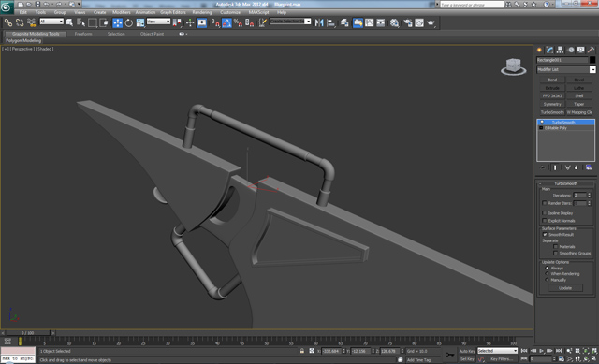The image size is (599, 364).
Task: Click the time slider 0 / 100 handle
Action: (27, 333)
